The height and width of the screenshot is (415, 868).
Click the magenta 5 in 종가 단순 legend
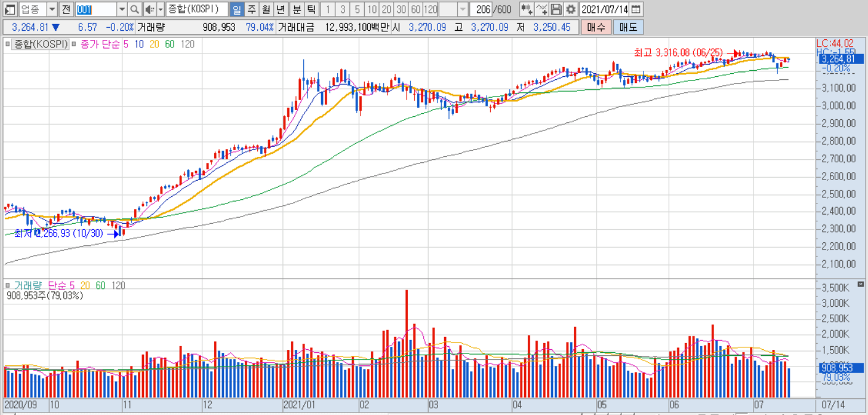[x=125, y=44]
